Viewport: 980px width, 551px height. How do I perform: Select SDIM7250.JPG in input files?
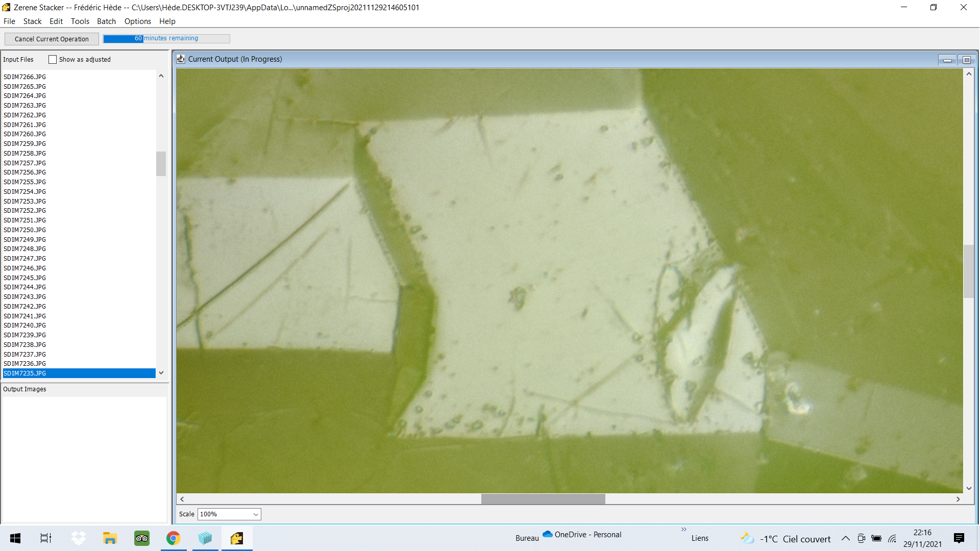click(79, 230)
